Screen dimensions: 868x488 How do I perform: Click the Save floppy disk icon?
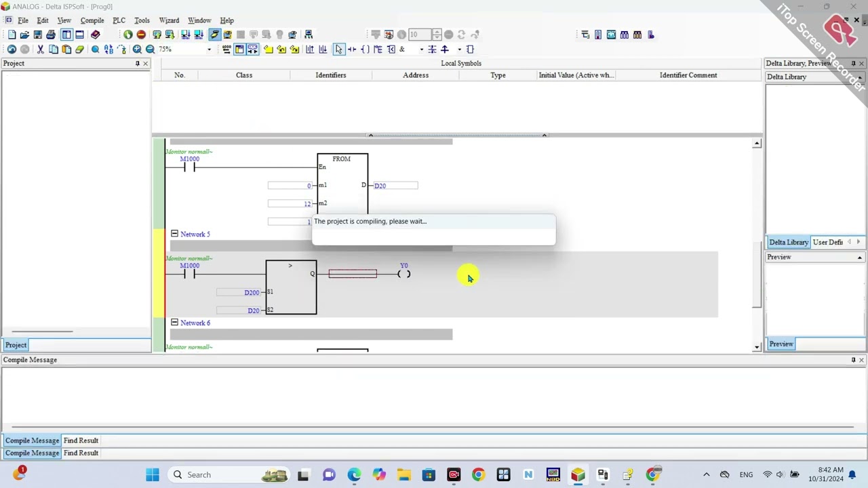click(x=38, y=35)
